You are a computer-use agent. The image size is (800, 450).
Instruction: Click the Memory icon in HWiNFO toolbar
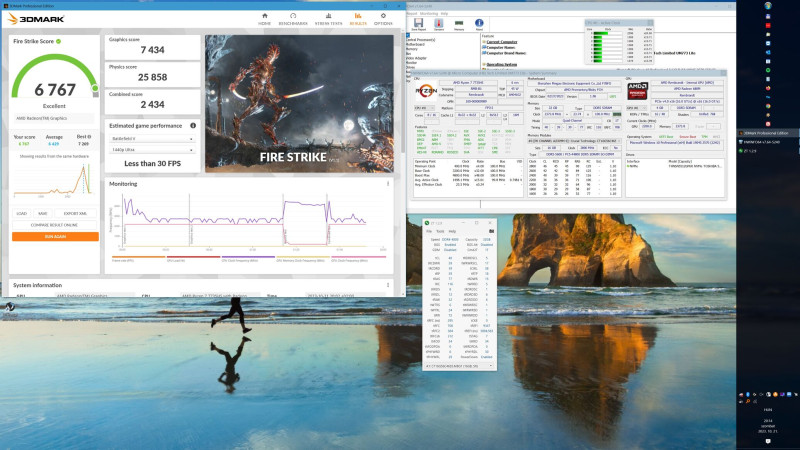(x=459, y=24)
